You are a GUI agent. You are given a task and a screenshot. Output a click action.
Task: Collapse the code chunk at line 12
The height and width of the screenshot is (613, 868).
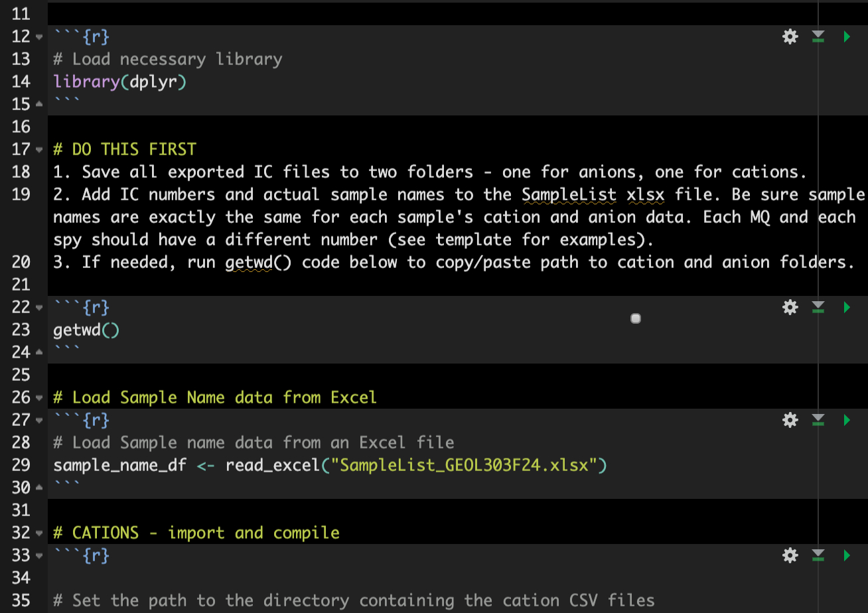click(38, 37)
